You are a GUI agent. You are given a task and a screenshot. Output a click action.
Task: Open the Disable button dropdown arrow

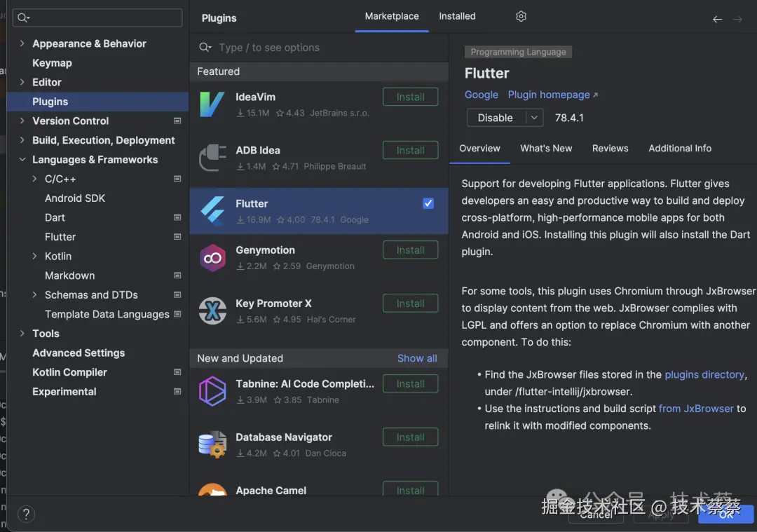click(534, 118)
